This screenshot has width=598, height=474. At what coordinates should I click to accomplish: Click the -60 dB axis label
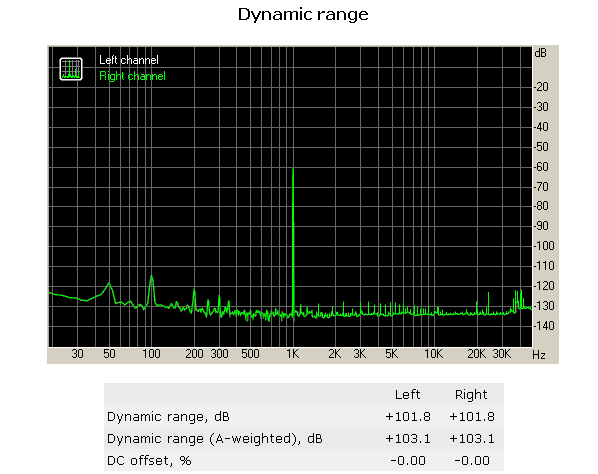click(x=541, y=167)
